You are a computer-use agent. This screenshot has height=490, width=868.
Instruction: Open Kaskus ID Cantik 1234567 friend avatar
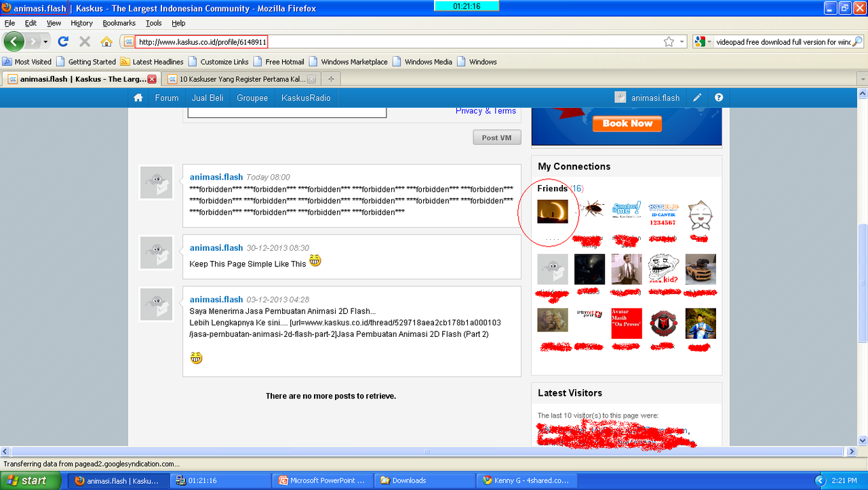[x=663, y=215]
